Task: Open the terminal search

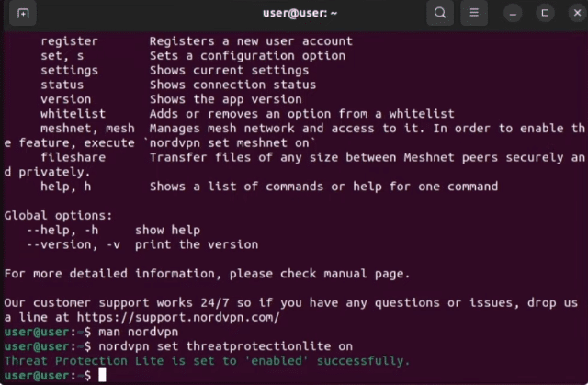Action: point(440,13)
